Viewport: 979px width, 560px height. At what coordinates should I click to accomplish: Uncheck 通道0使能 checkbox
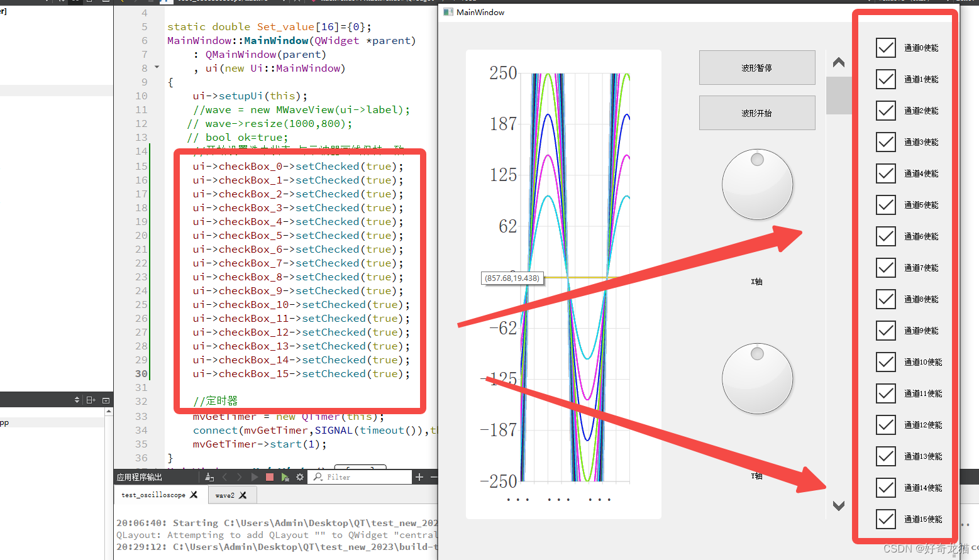click(x=886, y=48)
